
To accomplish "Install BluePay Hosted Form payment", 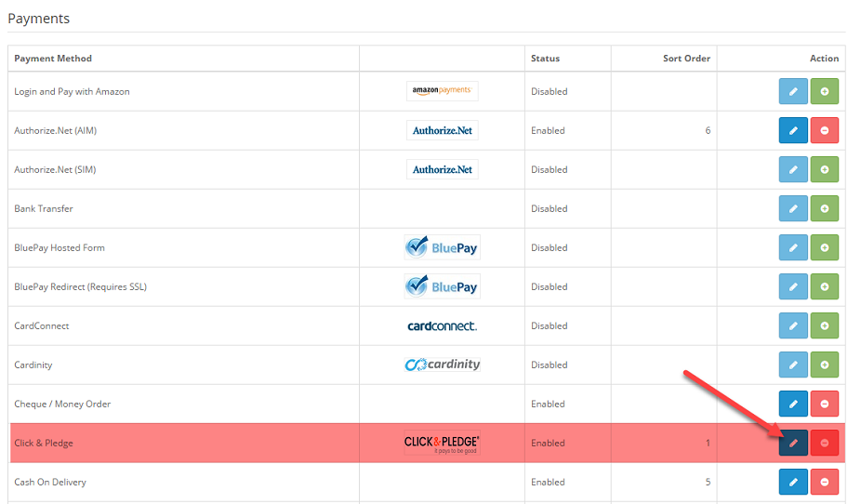I will point(824,247).
